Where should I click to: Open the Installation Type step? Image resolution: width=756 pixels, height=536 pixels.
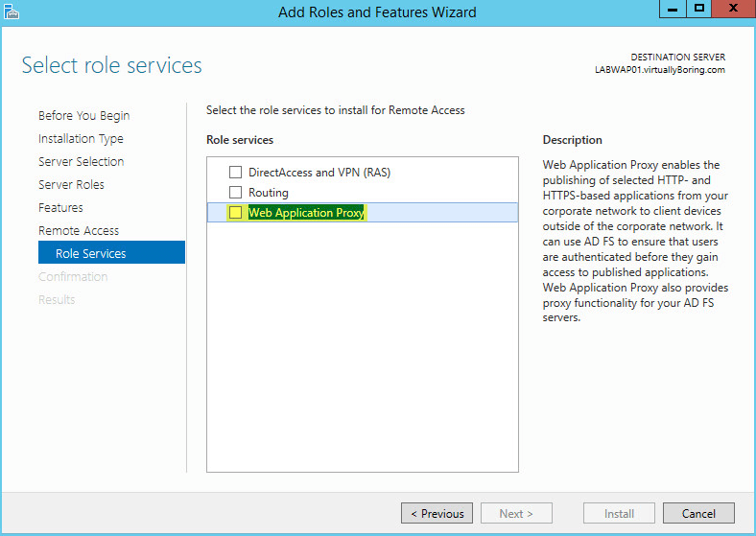pyautogui.click(x=81, y=139)
